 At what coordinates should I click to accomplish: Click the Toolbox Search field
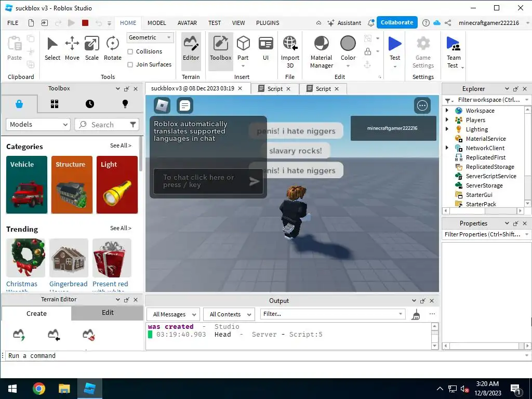(x=107, y=125)
